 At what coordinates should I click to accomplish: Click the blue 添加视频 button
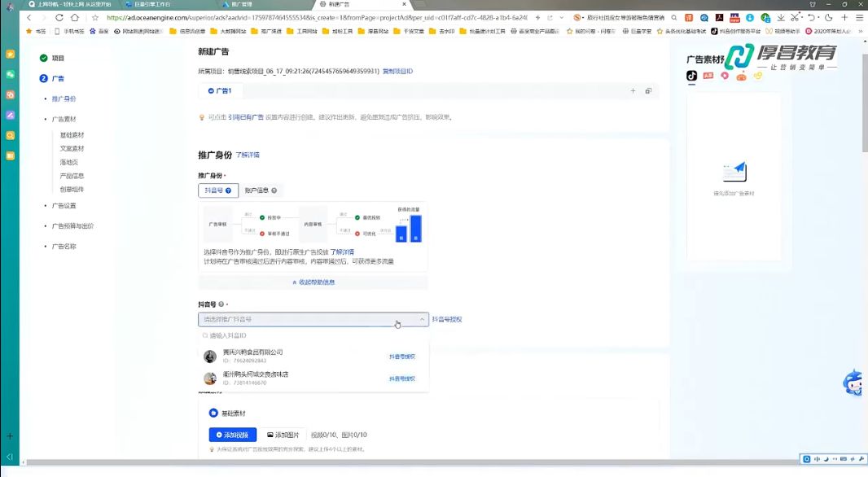(233, 435)
